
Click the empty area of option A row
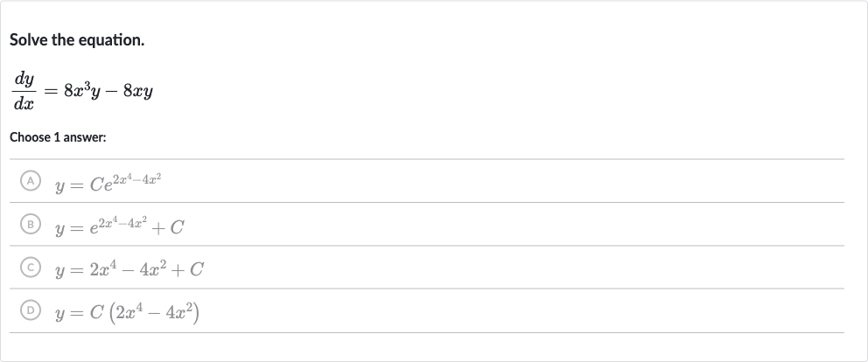(x=498, y=181)
